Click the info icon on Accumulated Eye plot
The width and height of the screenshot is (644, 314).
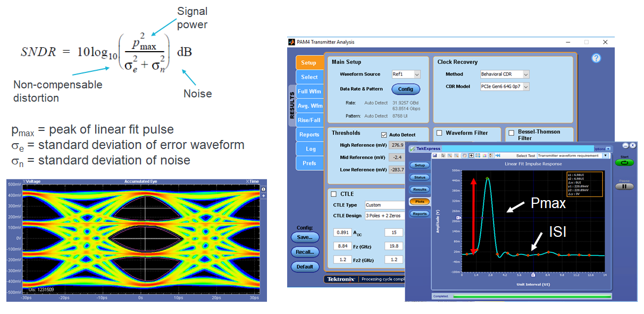coord(263,189)
